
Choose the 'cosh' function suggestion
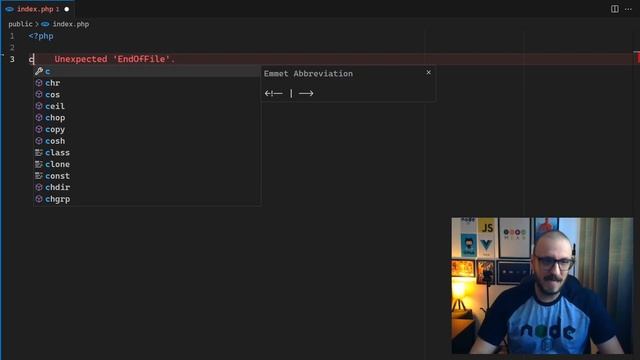pyautogui.click(x=147, y=141)
